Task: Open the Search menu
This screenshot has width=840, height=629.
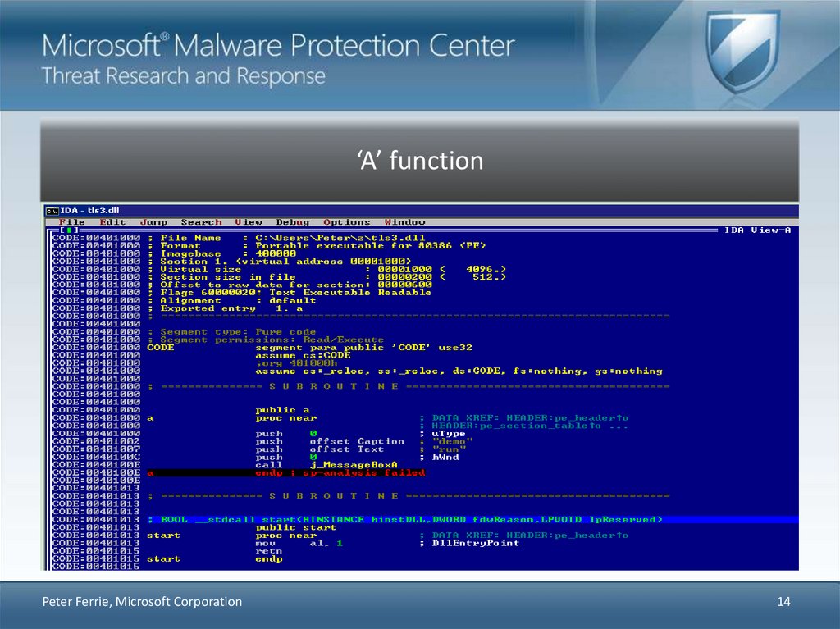Action: [202, 221]
